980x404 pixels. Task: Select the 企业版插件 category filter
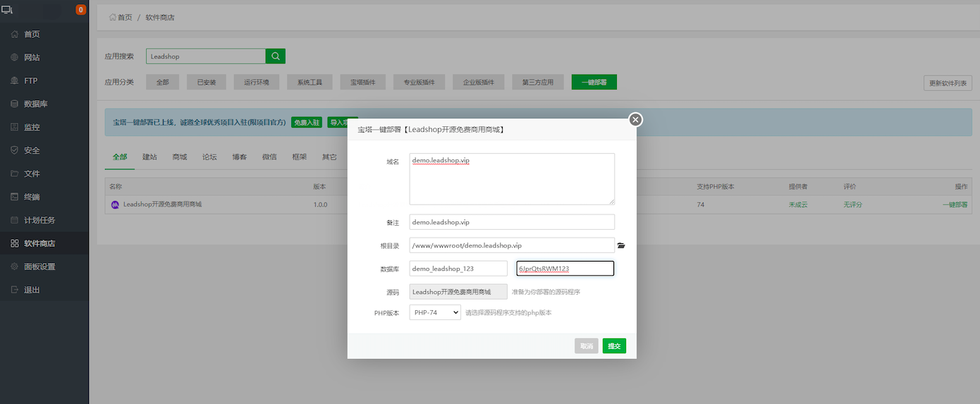coord(479,82)
